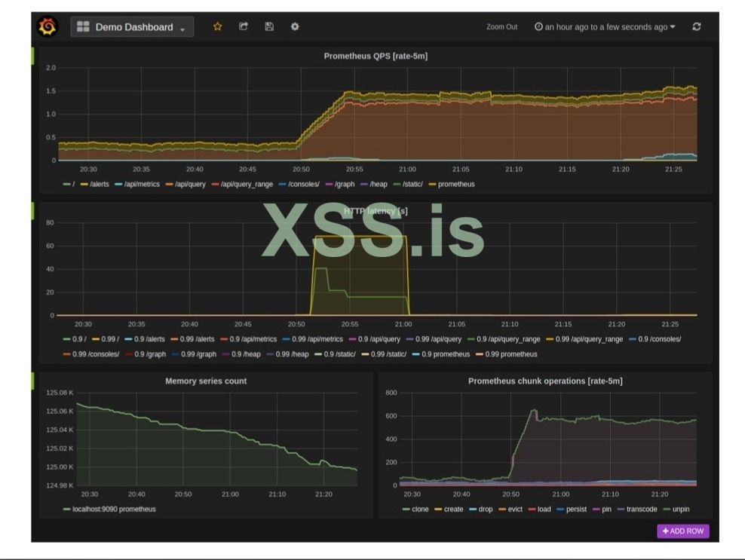Click the Add Row button
Image resolution: width=745 pixels, height=560 pixels.
pyautogui.click(x=682, y=531)
